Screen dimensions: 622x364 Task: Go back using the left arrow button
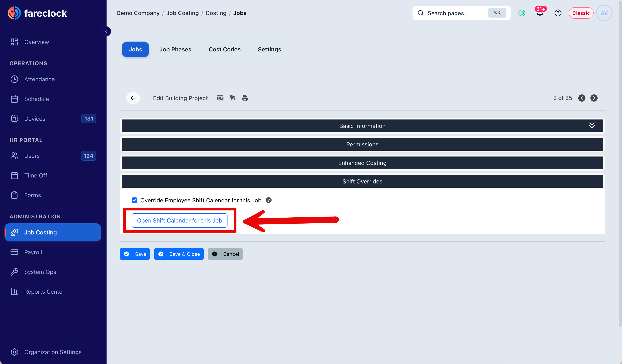click(x=133, y=98)
